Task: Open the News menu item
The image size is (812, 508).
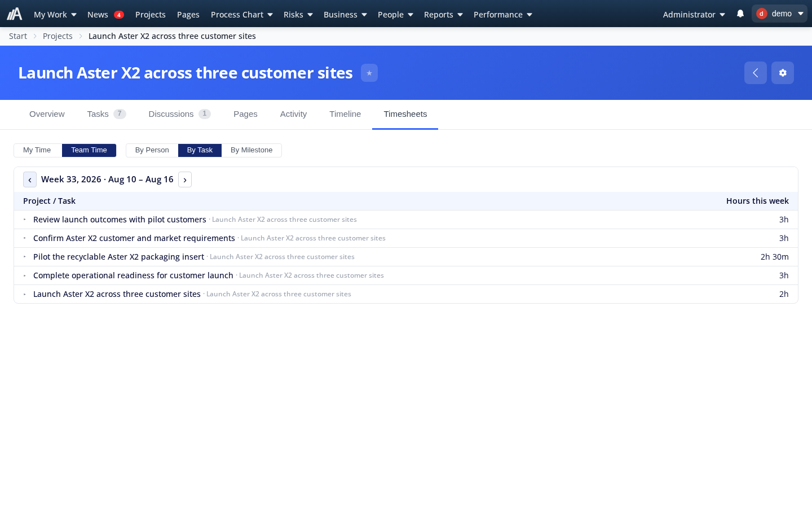Action: point(105,15)
